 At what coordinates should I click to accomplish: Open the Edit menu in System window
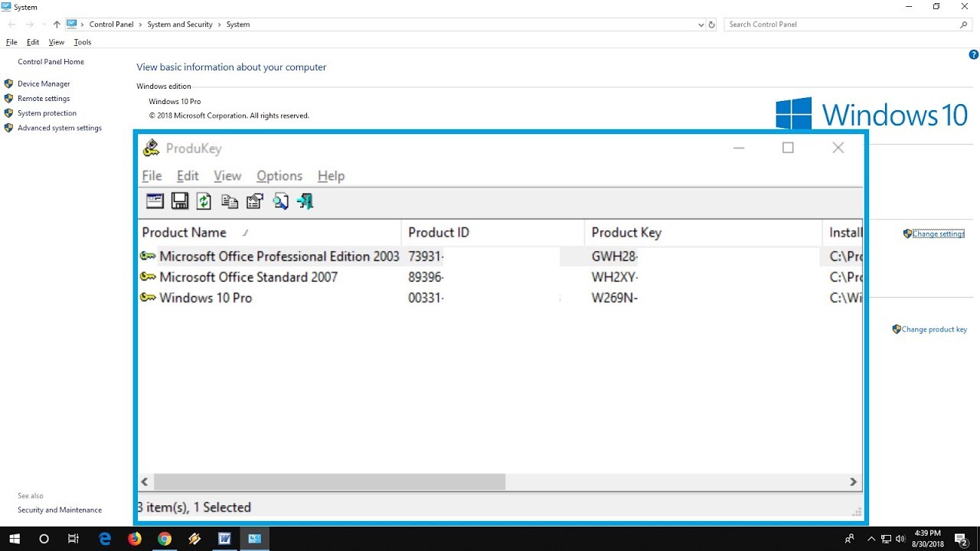33,42
